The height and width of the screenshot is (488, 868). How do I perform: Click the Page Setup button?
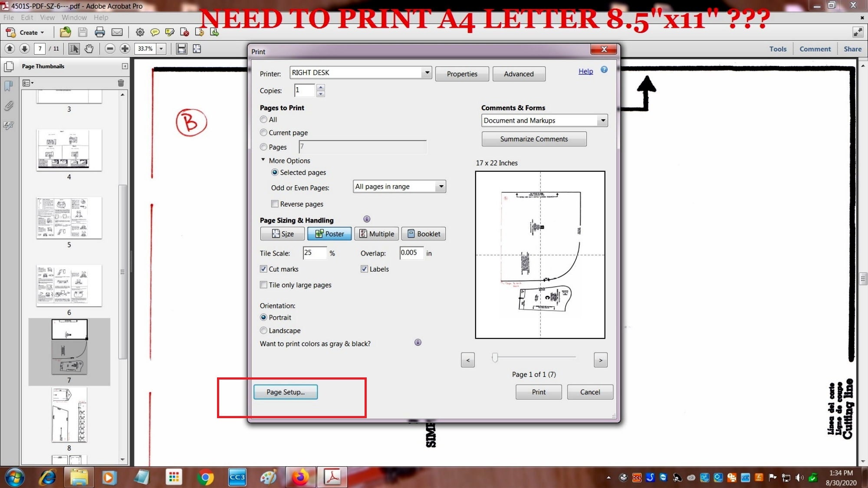click(286, 392)
